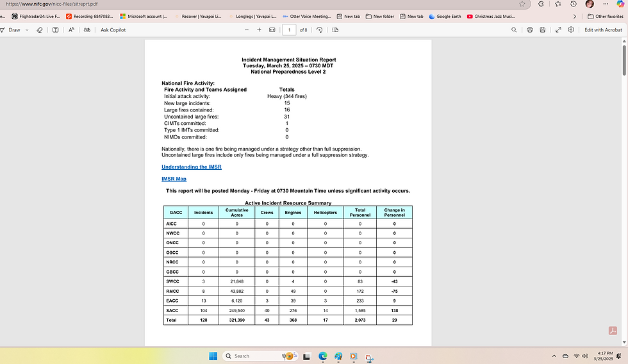Click the vertical scrollbar thumb
The image size is (628, 364).
point(624,60)
